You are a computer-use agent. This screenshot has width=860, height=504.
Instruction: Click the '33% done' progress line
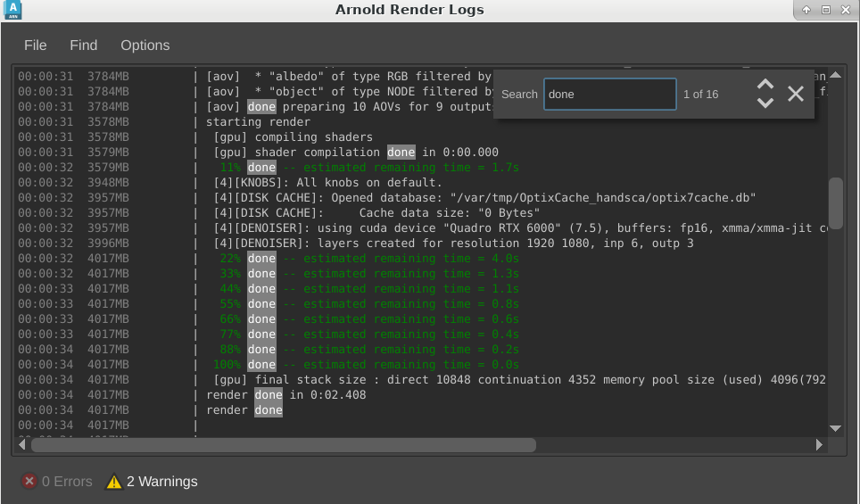(x=369, y=274)
